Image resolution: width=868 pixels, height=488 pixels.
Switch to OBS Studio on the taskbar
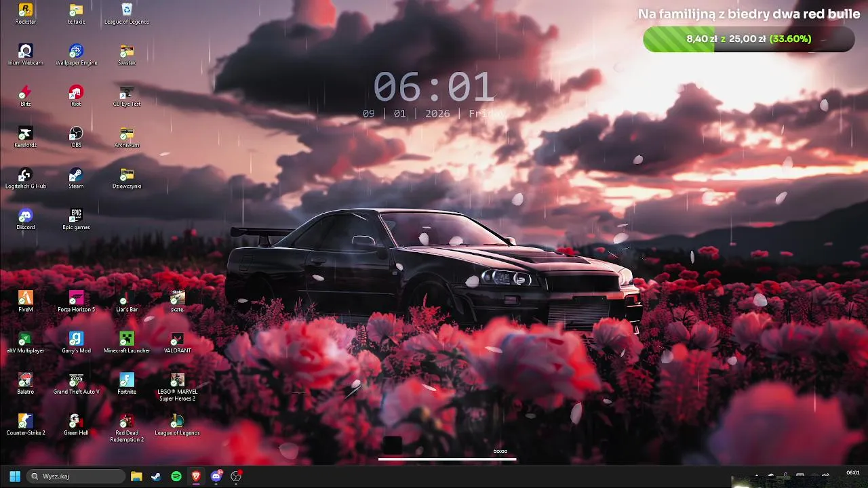(x=236, y=476)
